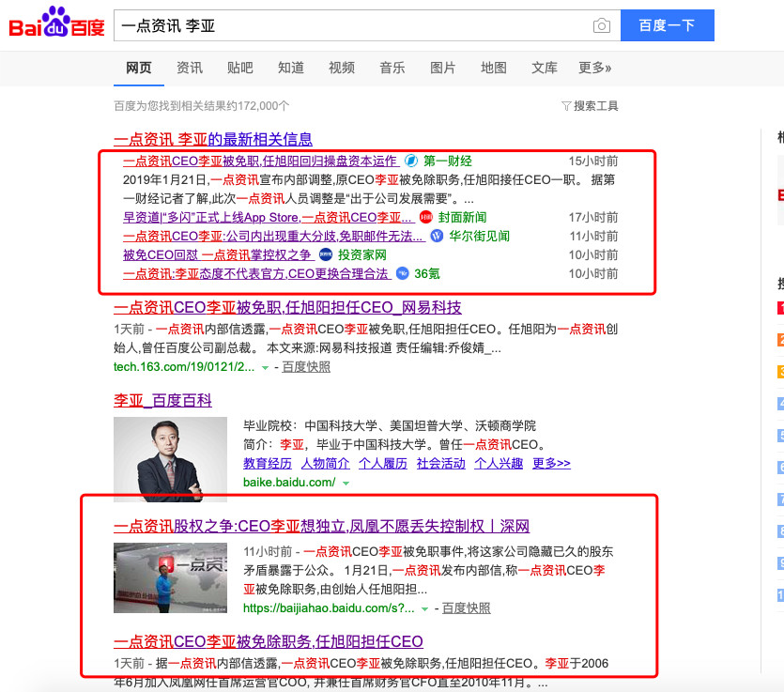Open 李亚_百度百科 result link
Viewport: 784px width, 692px height.
click(x=162, y=401)
